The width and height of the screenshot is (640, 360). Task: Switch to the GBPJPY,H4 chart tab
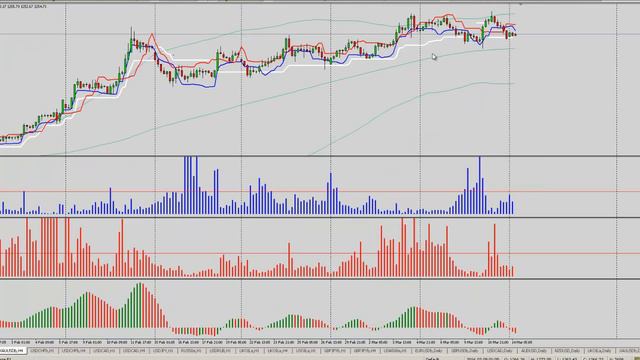coord(365,351)
